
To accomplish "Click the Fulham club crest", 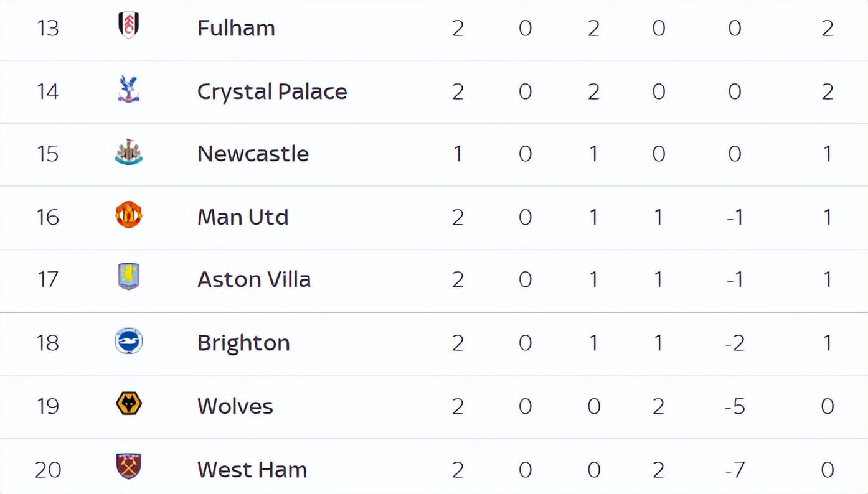I will click(129, 26).
